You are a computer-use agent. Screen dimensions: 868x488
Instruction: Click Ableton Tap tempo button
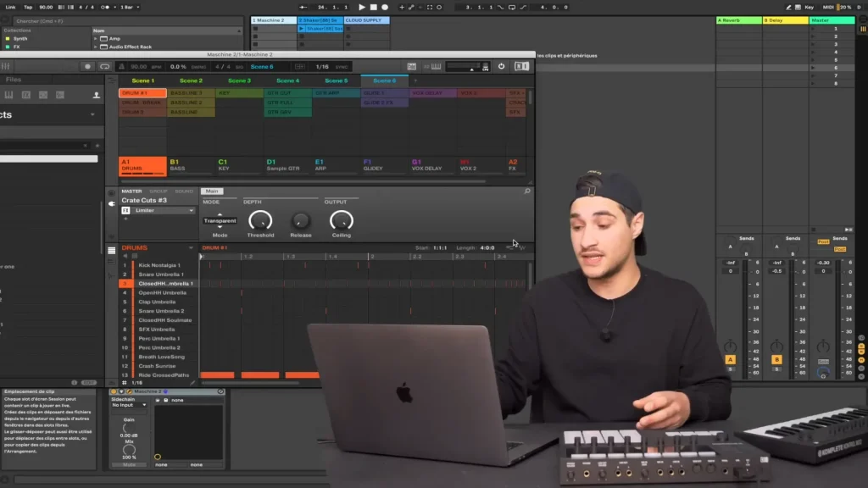28,7
